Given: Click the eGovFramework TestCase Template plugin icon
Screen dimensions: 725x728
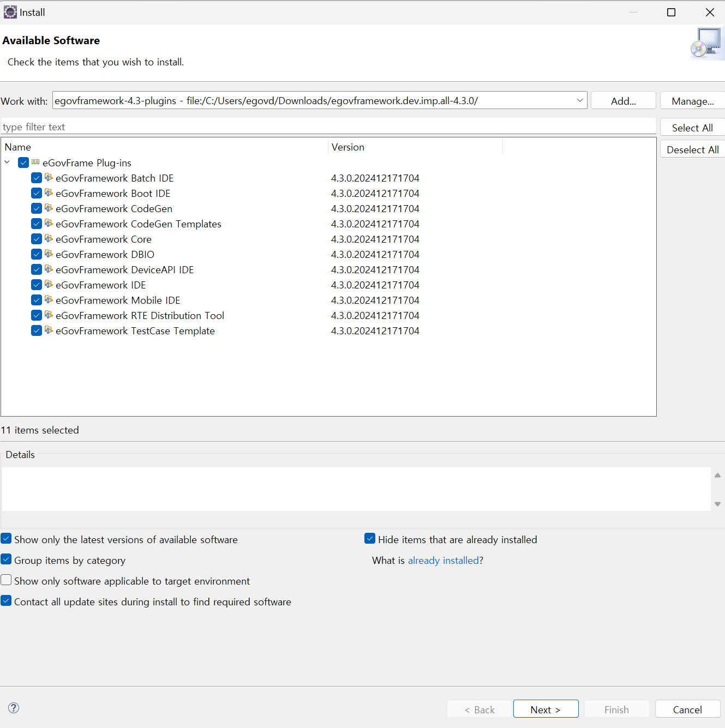Looking at the screenshot, I should pyautogui.click(x=49, y=330).
